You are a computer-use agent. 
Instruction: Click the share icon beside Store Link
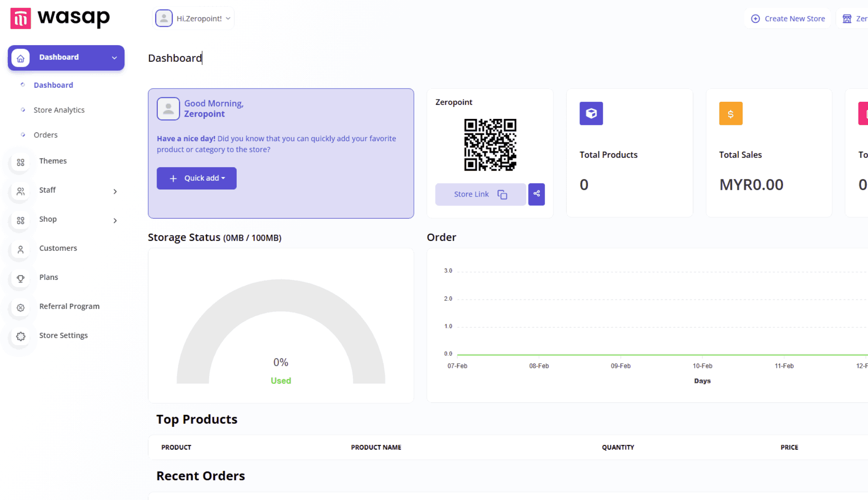click(x=536, y=194)
